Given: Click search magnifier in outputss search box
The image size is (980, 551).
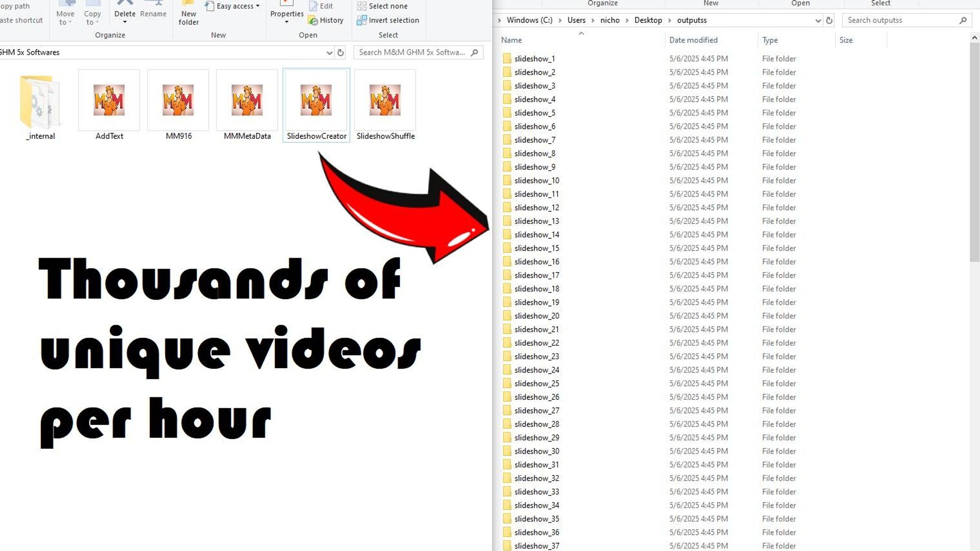Looking at the screenshot, I should [x=963, y=20].
